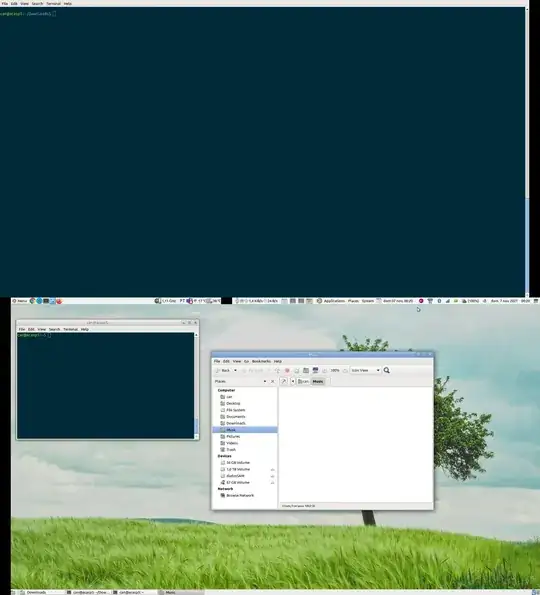Open the Help menu in file manager

[278, 361]
